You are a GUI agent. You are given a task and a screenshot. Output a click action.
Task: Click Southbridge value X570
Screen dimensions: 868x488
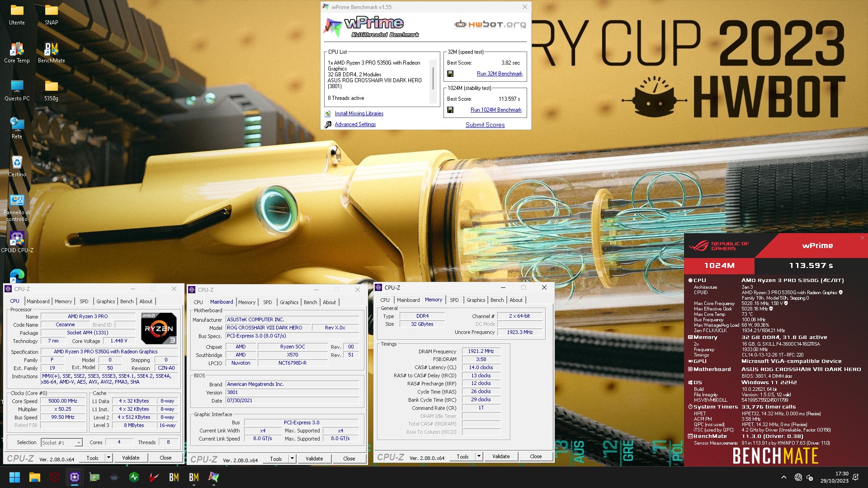coord(292,355)
